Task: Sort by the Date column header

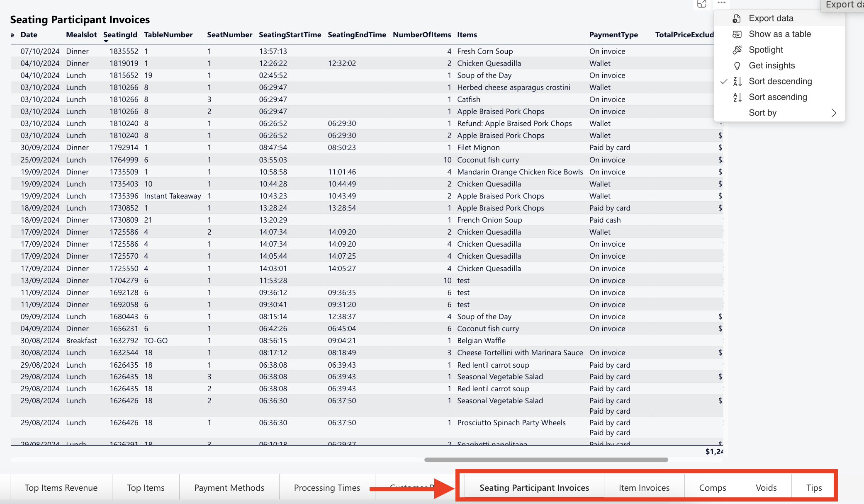Action: [x=29, y=35]
